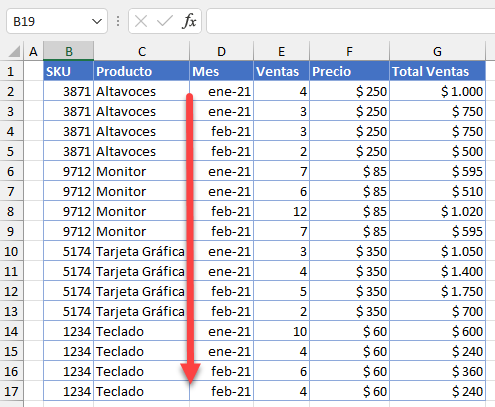Select column D header
Image resolution: width=495 pixels, height=407 pixels.
[x=221, y=51]
